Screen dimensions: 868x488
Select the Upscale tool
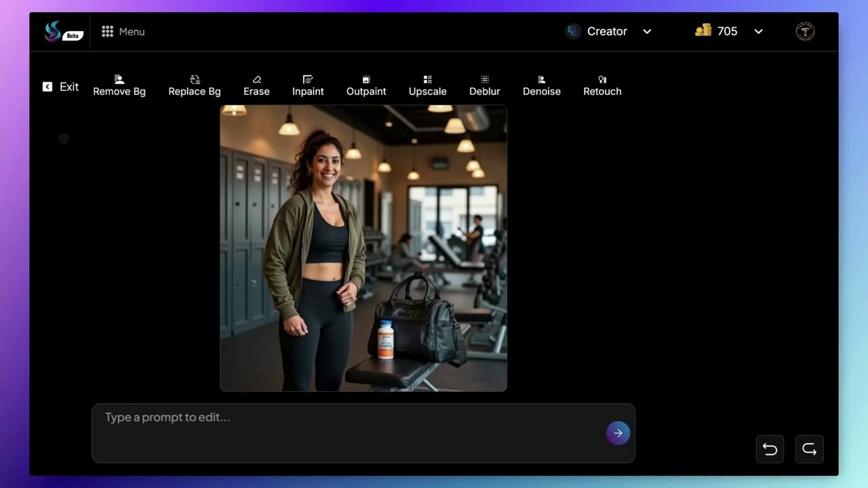click(427, 86)
